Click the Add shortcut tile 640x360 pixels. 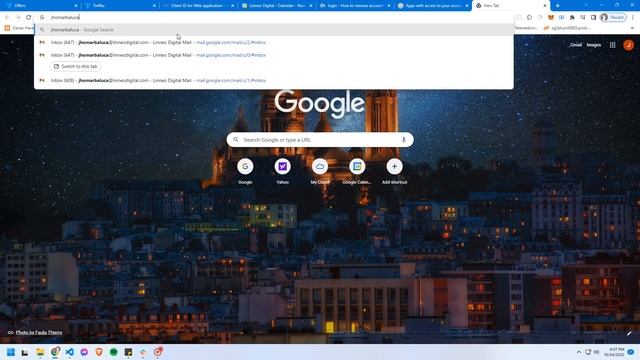coord(394,171)
